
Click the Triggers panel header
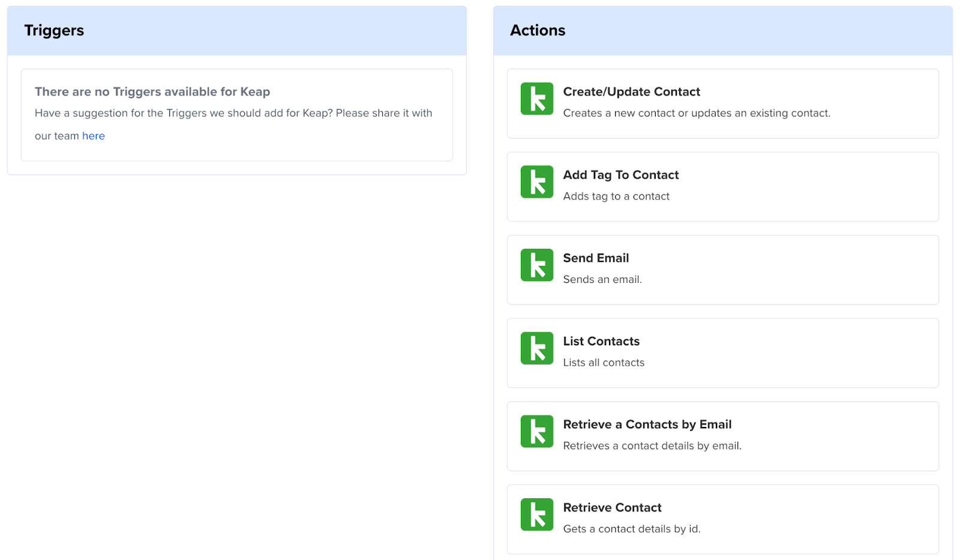(54, 31)
